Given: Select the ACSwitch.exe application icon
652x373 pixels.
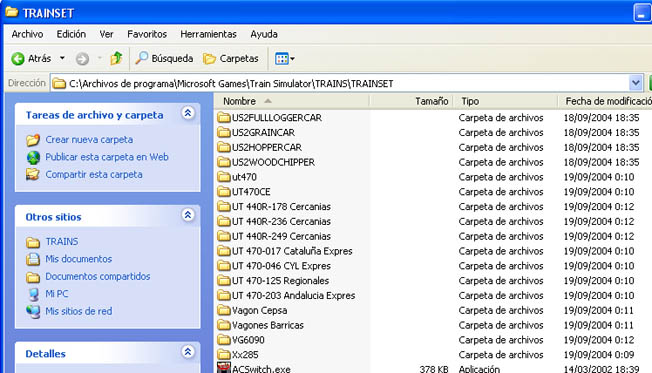Looking at the screenshot, I should click(x=224, y=368).
